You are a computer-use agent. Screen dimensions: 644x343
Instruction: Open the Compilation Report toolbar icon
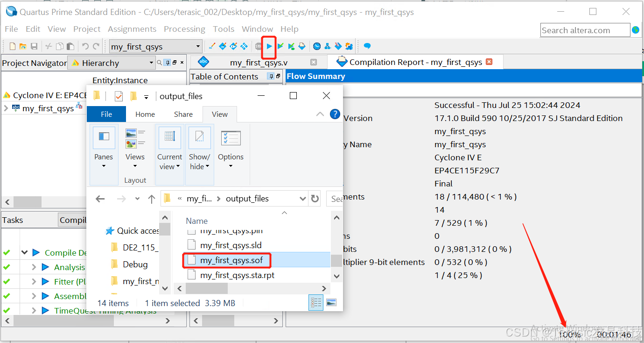[x=302, y=46]
